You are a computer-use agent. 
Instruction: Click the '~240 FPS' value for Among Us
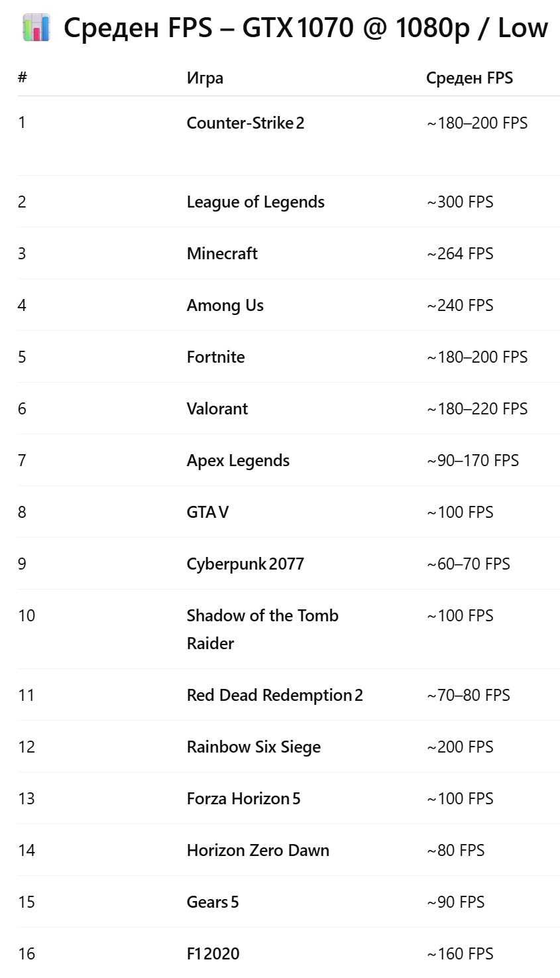(x=460, y=306)
